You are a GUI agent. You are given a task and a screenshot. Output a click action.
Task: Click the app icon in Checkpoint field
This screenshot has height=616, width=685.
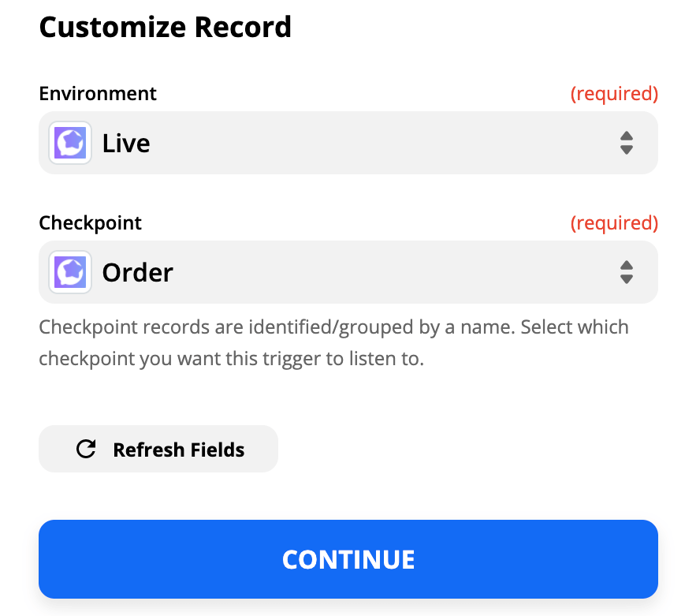tap(70, 272)
